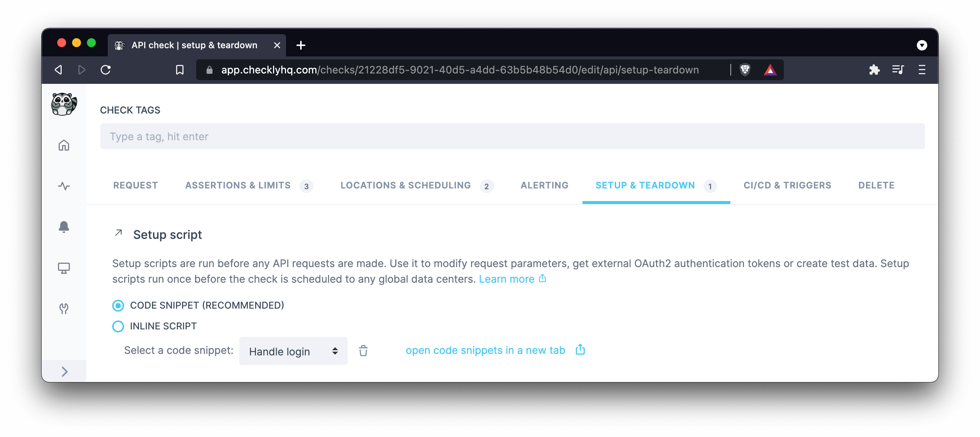Switch to the DELETE tab
Viewport: 980px width, 437px height.
876,185
